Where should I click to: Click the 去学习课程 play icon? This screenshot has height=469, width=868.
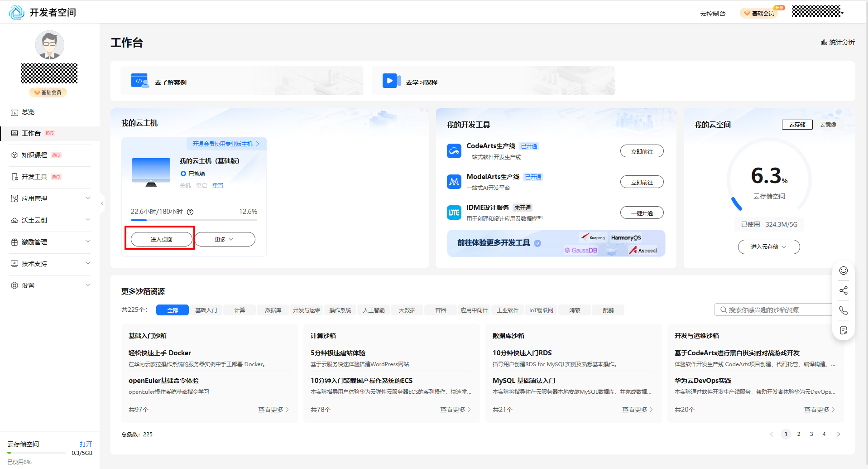click(391, 81)
